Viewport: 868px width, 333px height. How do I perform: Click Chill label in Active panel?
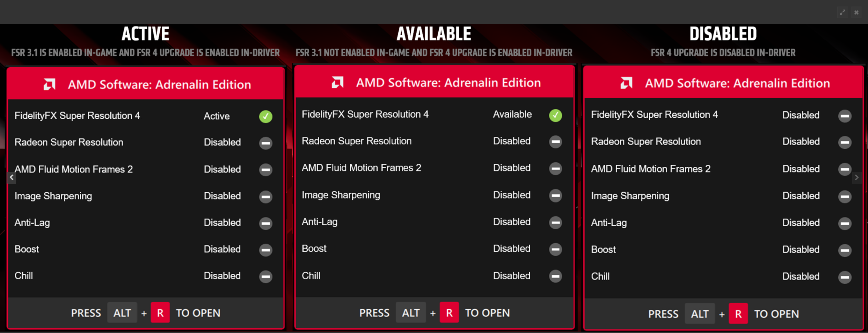click(23, 276)
